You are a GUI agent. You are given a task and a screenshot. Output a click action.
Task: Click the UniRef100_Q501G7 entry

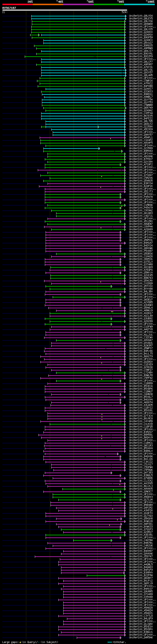tap(141, 43)
